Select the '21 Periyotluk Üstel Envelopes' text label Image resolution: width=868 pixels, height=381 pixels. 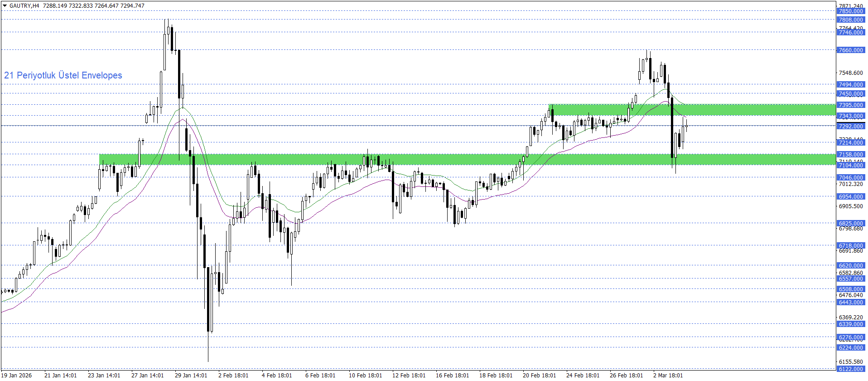pyautogui.click(x=63, y=75)
